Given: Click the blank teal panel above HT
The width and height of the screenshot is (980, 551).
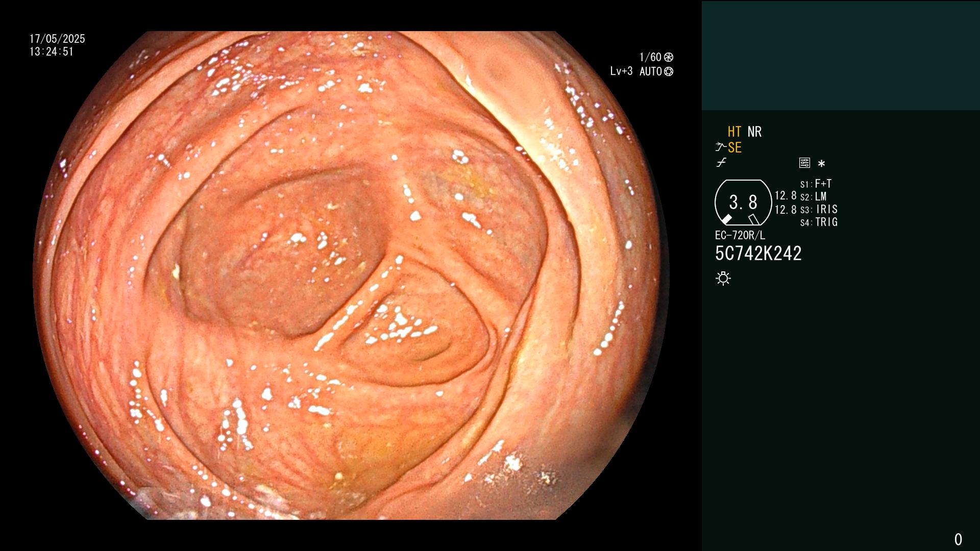Looking at the screenshot, I should point(841,55).
